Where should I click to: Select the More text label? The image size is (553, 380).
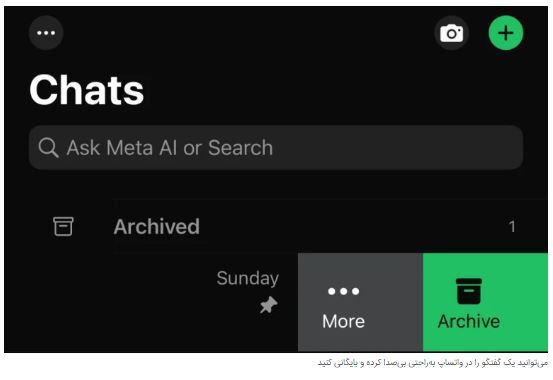(x=344, y=321)
